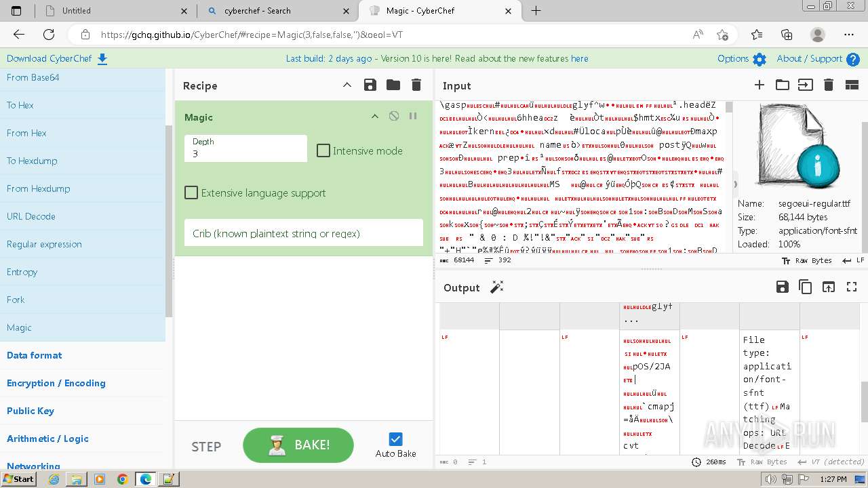The image size is (868, 488).
Task: Select the Fork operation
Action: click(x=83, y=300)
